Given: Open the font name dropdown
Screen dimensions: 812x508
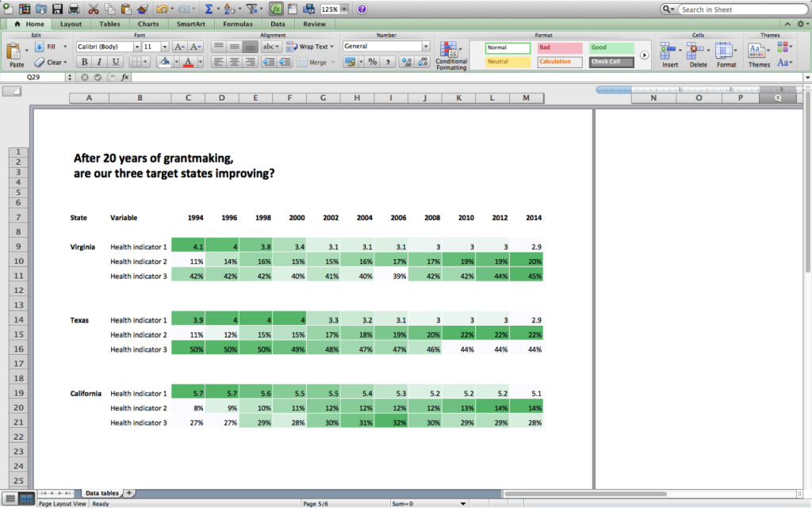Looking at the screenshot, I should (136, 47).
